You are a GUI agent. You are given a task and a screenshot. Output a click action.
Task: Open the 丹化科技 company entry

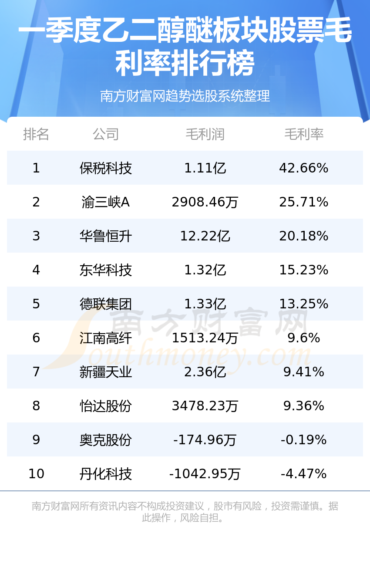tap(106, 474)
